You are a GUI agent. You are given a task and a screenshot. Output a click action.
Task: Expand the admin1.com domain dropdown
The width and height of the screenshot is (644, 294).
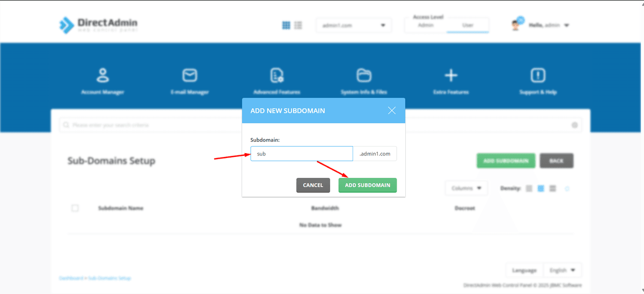coord(354,25)
